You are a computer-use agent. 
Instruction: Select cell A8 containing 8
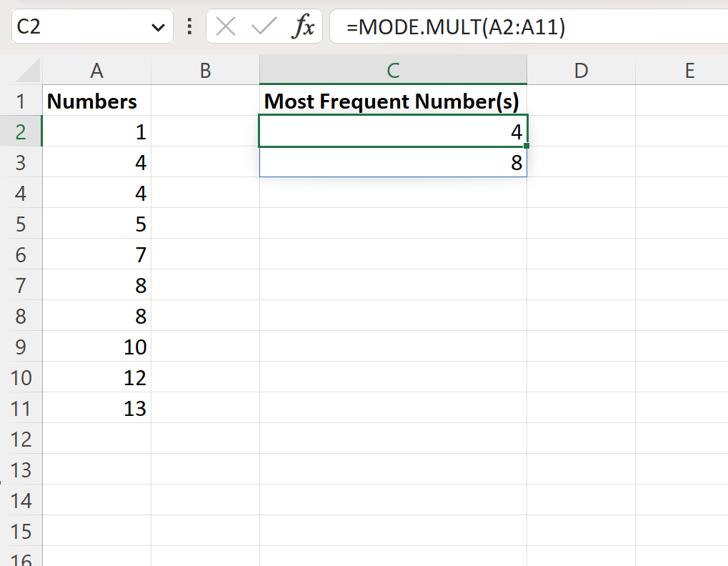pos(96,316)
